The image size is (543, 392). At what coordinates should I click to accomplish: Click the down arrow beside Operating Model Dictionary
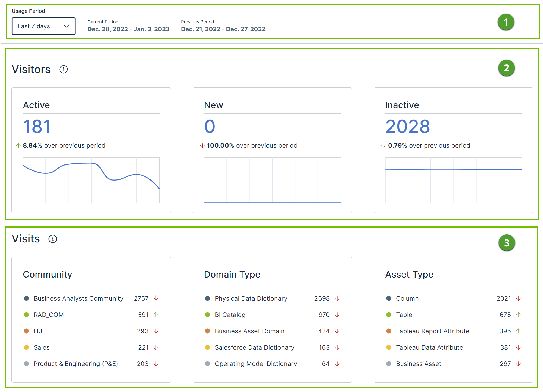pos(337,364)
